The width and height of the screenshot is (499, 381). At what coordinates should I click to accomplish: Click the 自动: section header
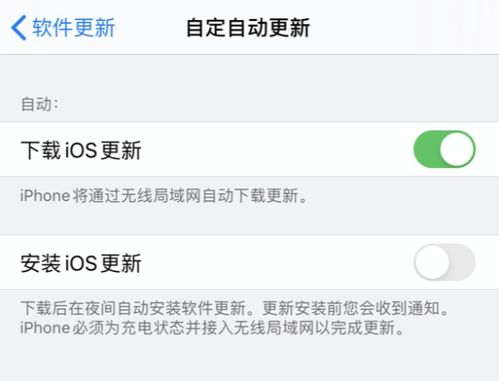pos(40,104)
